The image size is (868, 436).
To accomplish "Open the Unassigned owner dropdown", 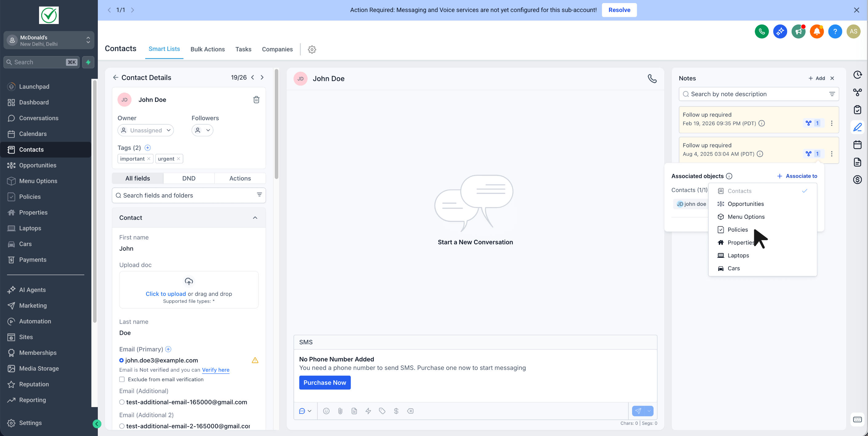I will pyautogui.click(x=145, y=130).
